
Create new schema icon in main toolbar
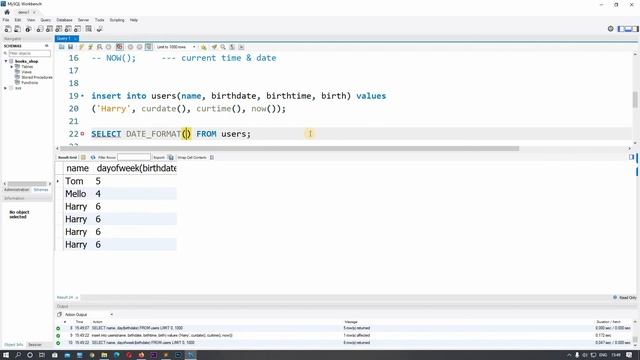[x=40, y=29]
